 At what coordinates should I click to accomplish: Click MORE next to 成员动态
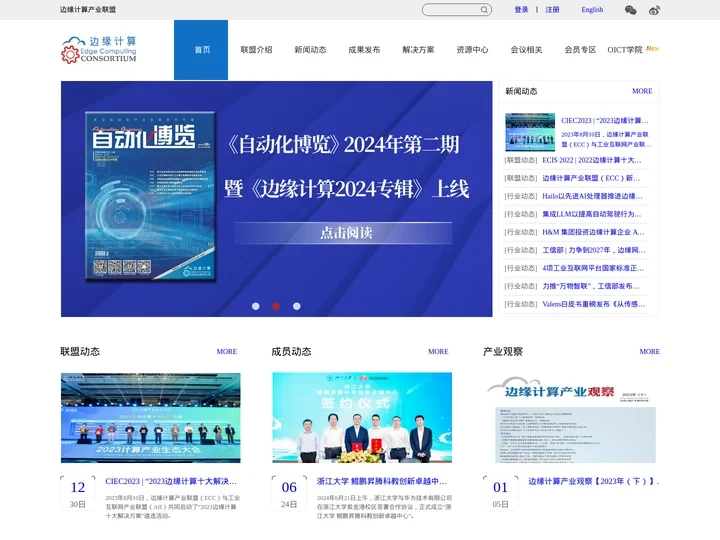click(x=438, y=352)
